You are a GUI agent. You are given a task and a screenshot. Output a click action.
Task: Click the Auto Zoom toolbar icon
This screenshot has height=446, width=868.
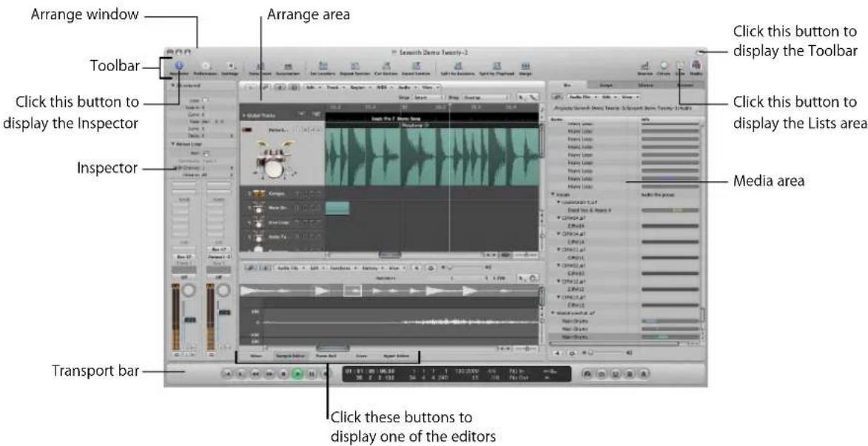[x=260, y=67]
